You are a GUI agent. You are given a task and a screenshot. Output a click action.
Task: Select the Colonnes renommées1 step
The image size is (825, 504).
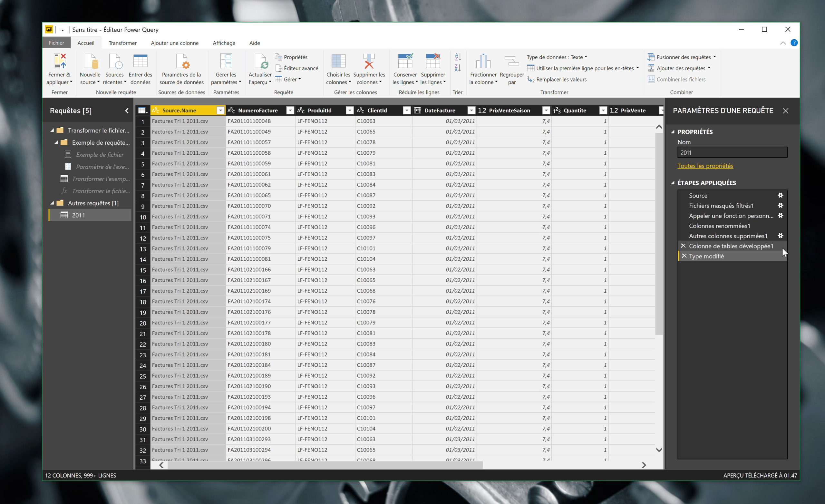(732, 226)
